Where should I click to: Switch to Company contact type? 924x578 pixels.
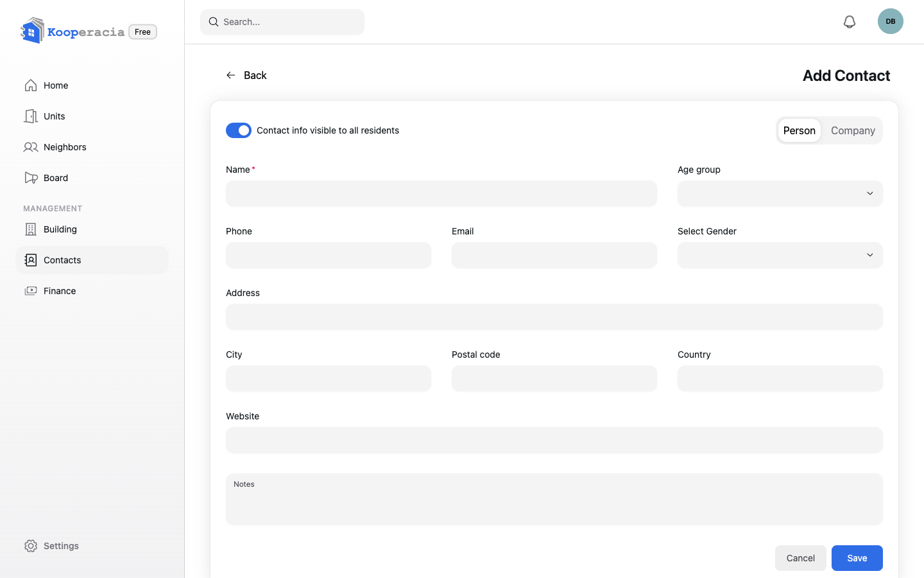(853, 130)
